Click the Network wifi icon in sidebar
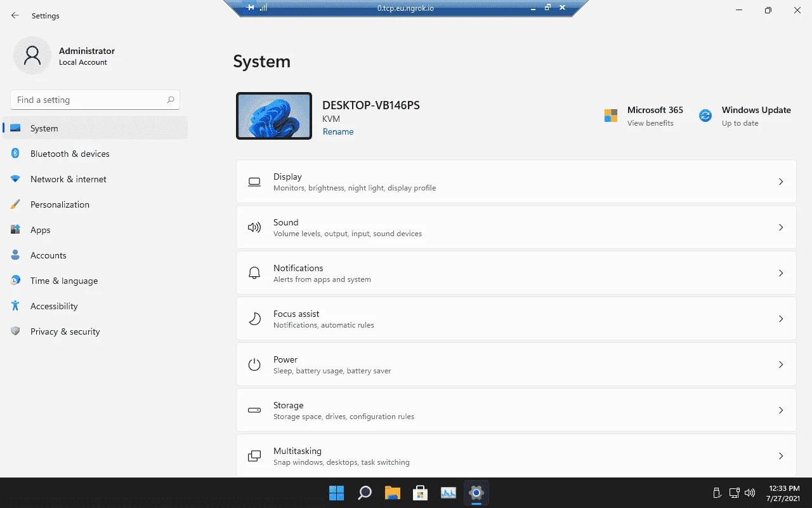Screen dimensions: 812x508 pyautogui.click(x=16, y=179)
